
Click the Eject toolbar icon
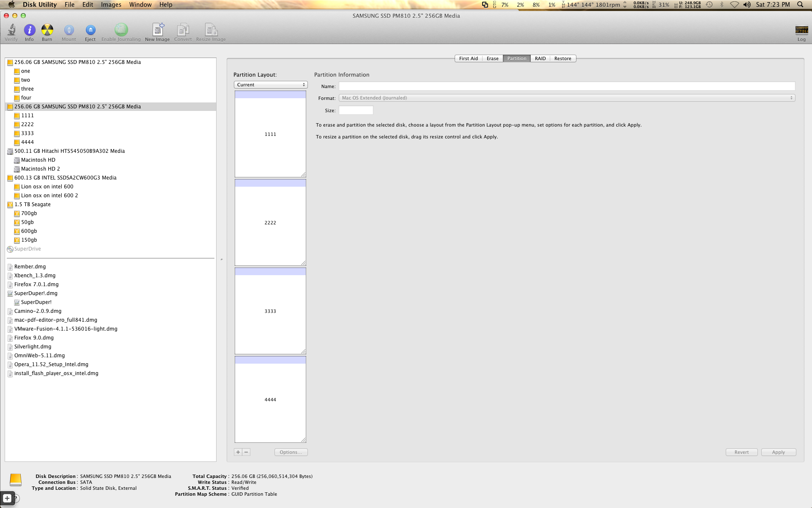tap(90, 30)
